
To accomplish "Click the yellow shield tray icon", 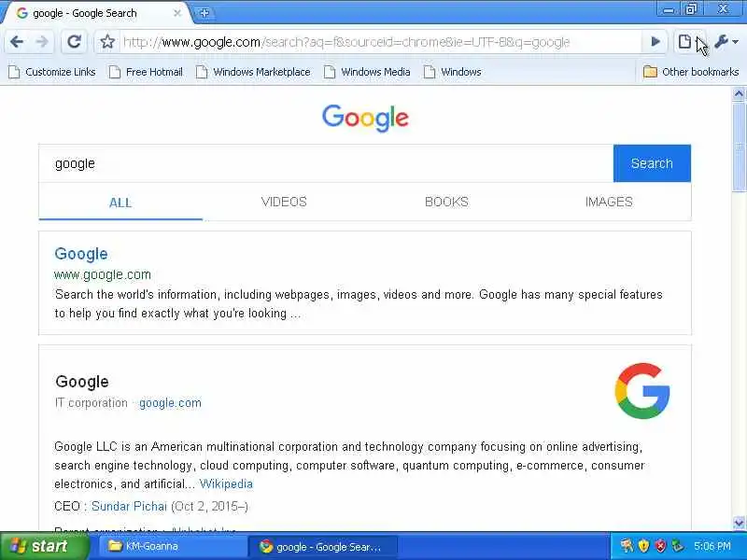I will 643,546.
